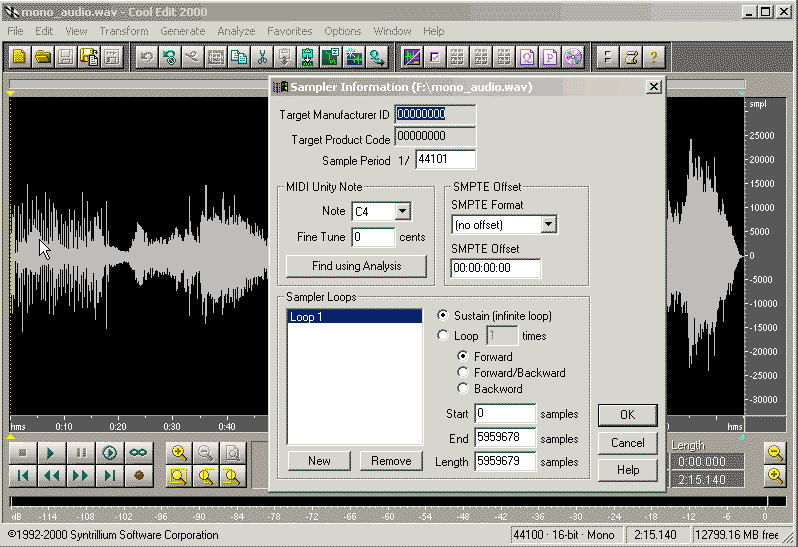
Task: Click the Zoom In horizontal magnifier
Action: pos(179,453)
